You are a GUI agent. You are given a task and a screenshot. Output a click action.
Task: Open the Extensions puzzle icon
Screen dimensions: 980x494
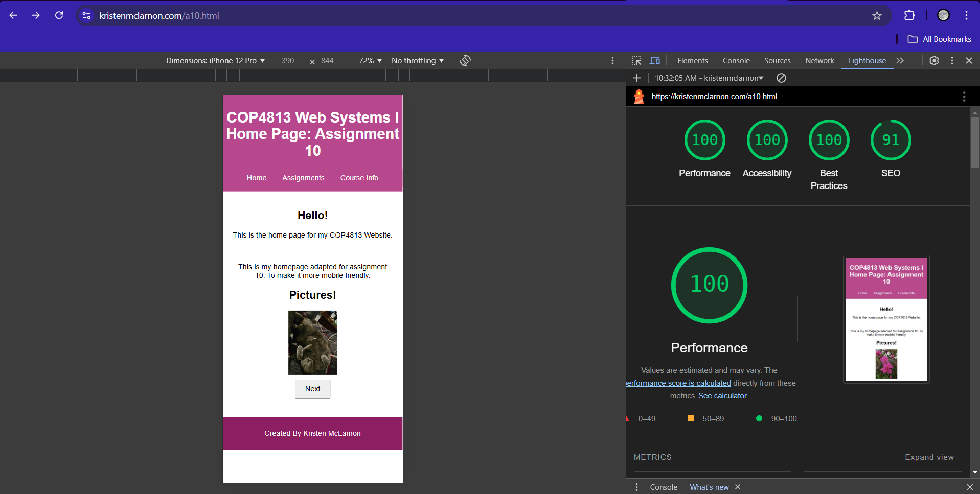[909, 15]
